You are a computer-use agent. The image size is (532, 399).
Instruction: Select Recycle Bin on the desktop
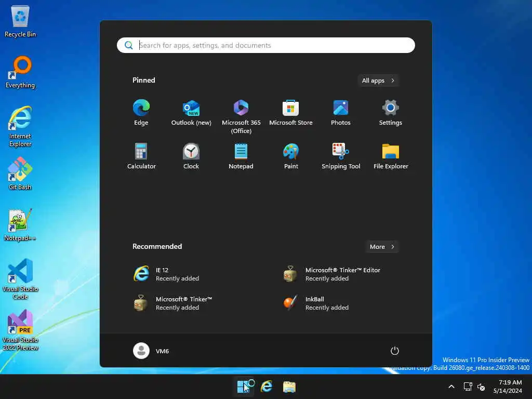coord(20,22)
